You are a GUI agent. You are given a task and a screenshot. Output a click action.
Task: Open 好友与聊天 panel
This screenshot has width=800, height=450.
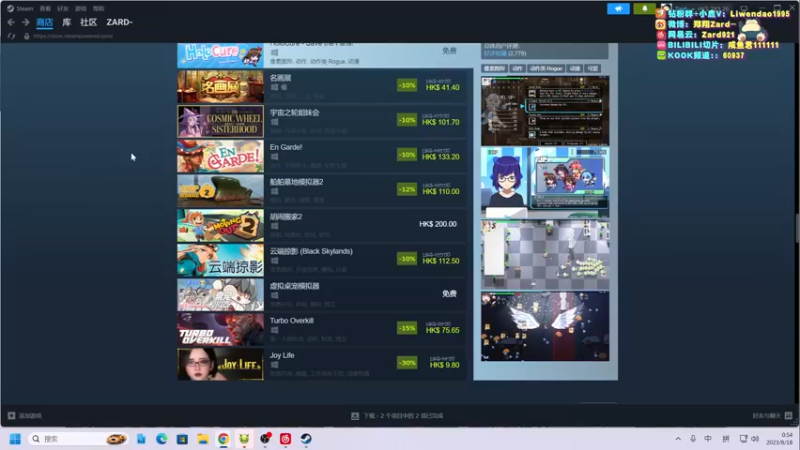(772, 416)
